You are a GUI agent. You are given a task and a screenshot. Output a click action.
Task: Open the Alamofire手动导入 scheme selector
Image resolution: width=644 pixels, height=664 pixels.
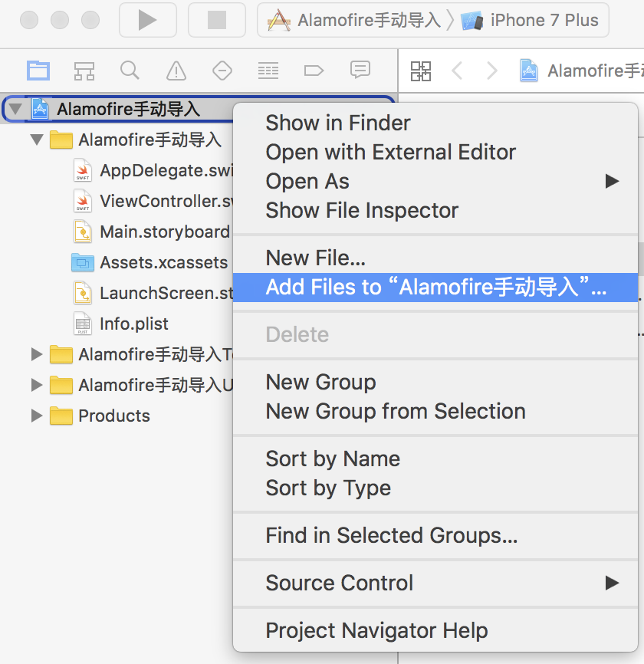point(354,21)
